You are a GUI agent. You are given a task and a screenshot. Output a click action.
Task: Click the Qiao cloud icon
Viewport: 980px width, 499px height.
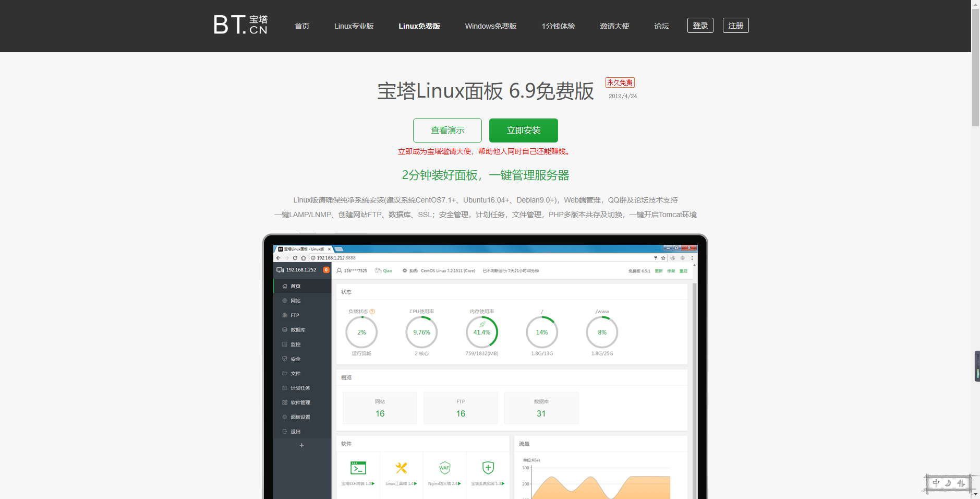(x=378, y=270)
